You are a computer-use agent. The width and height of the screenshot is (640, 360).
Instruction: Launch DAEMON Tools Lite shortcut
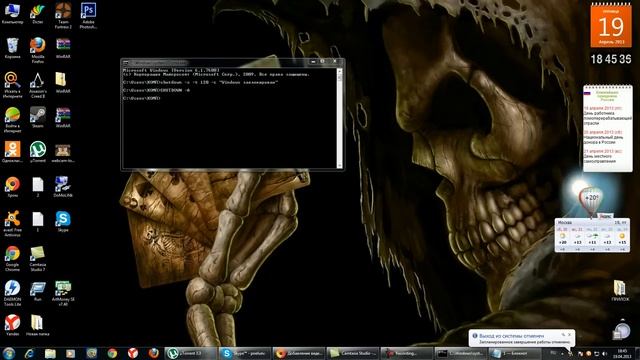tap(12, 293)
